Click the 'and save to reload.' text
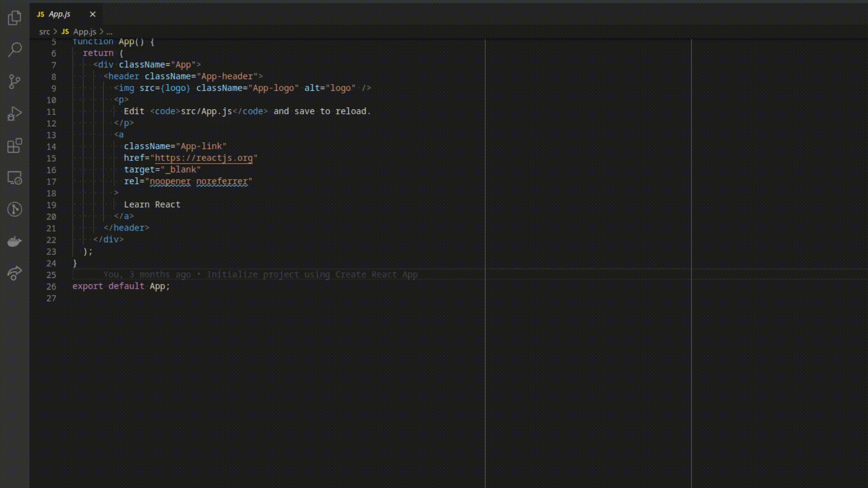Image resolution: width=868 pixels, height=488 pixels. pyautogui.click(x=322, y=112)
